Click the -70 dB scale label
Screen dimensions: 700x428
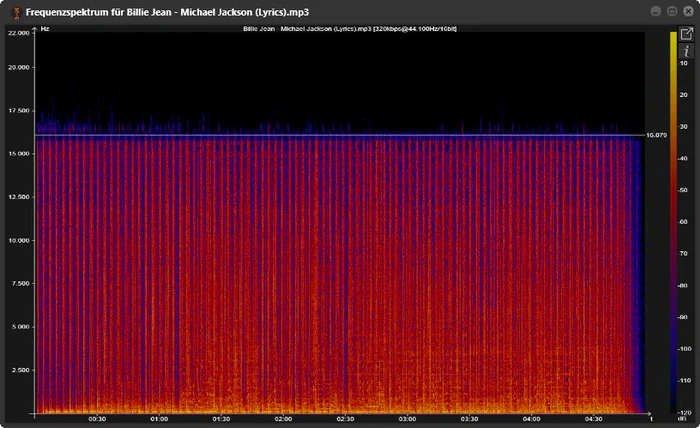(683, 253)
